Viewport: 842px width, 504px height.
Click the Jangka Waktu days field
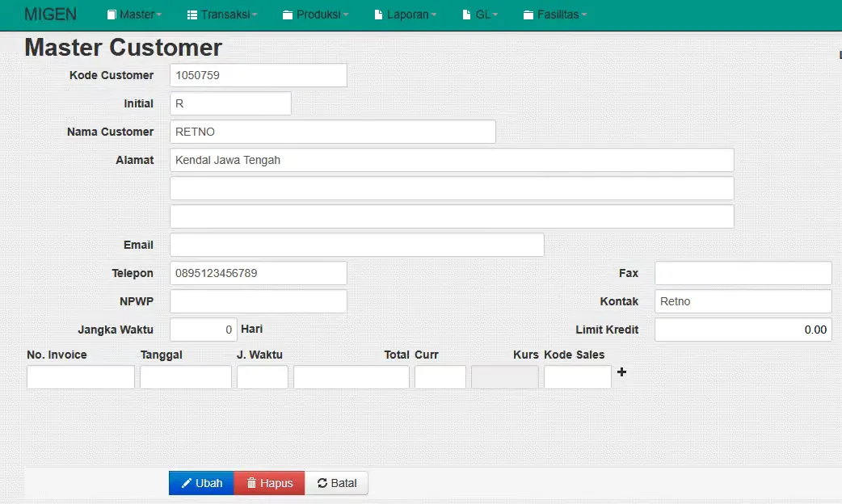pyautogui.click(x=203, y=330)
